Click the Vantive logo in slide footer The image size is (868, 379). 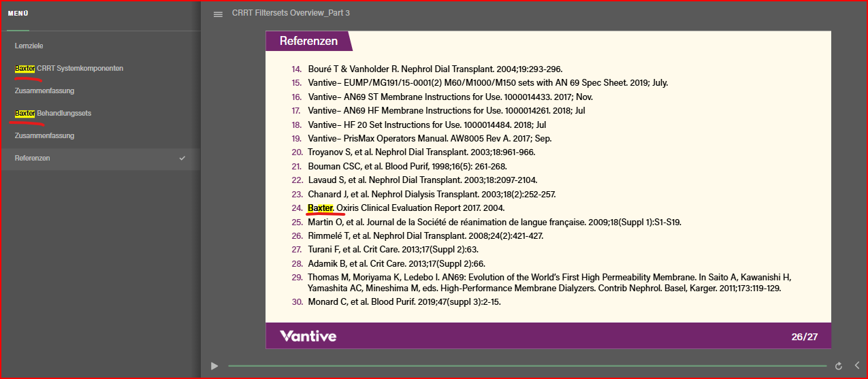point(308,336)
